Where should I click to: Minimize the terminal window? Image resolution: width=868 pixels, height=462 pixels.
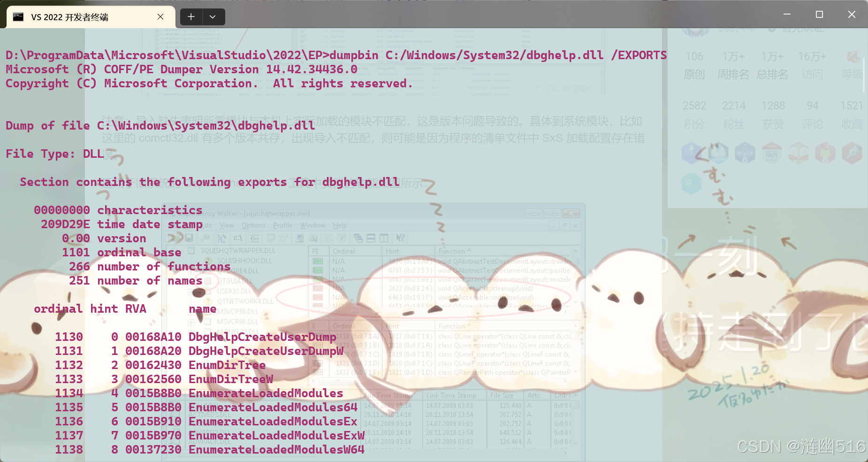click(x=787, y=14)
